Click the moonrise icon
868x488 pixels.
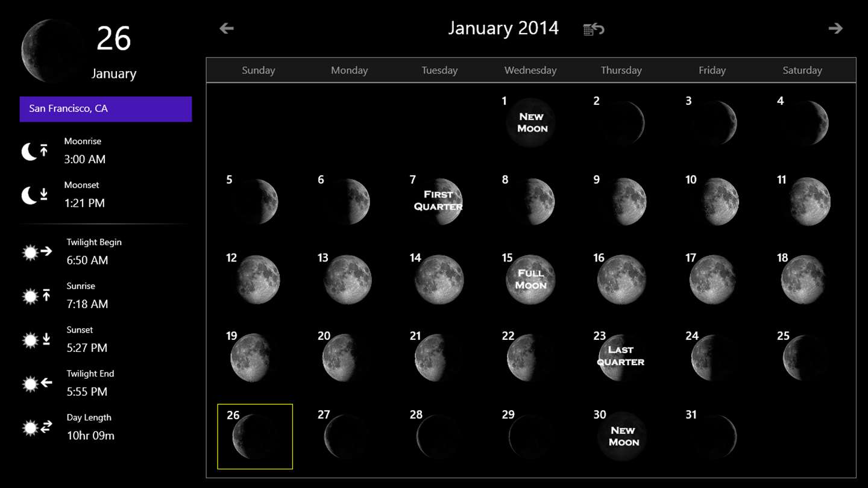(x=35, y=151)
